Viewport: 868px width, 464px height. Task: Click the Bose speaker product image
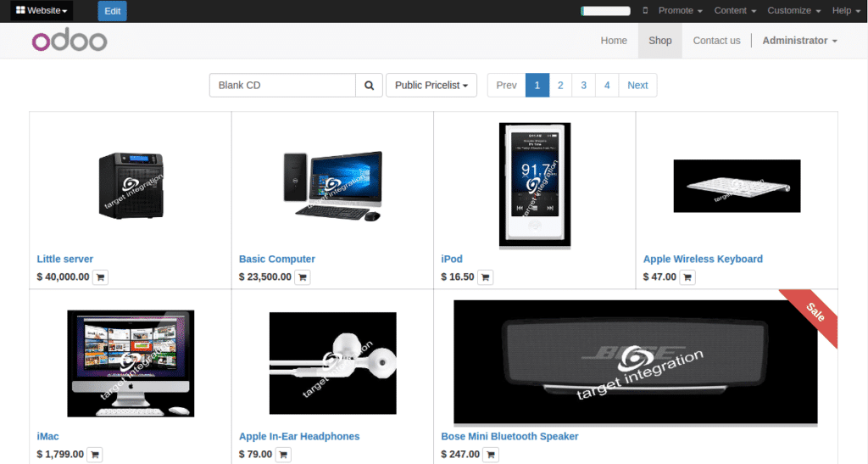636,363
